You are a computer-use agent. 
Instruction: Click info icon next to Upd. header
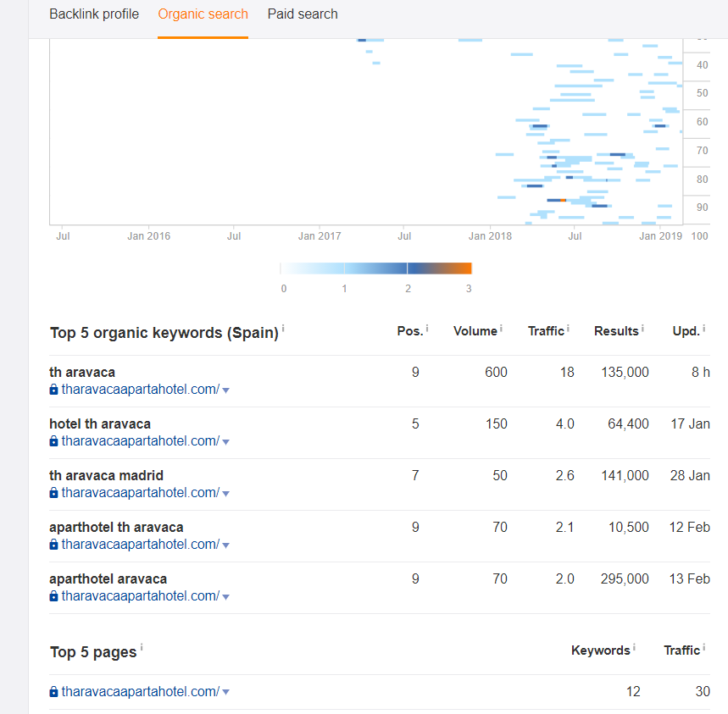[x=704, y=329]
